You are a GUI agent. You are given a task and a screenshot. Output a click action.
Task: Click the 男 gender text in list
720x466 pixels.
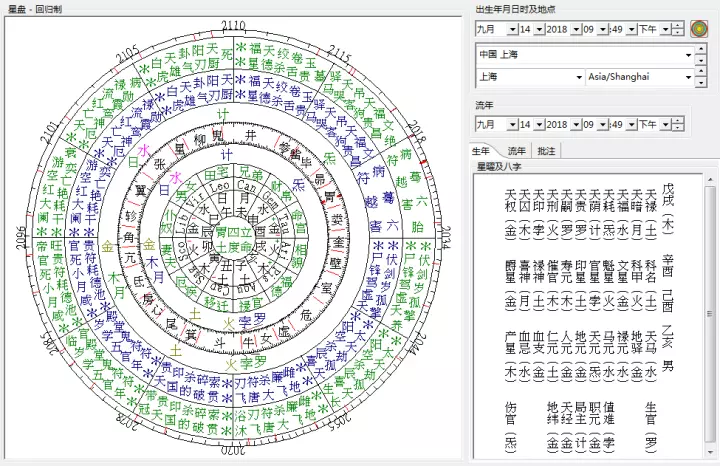[x=668, y=365]
